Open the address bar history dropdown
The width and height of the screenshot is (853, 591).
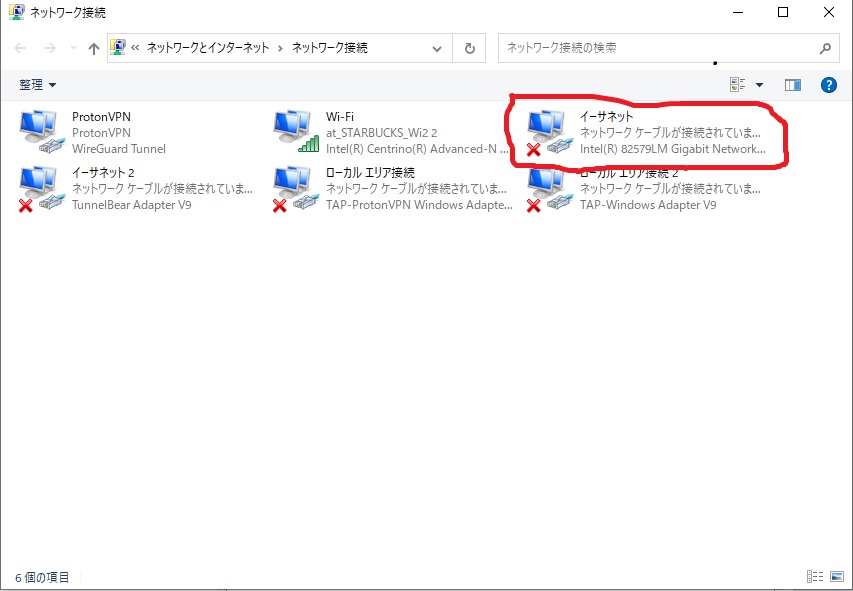click(x=436, y=48)
